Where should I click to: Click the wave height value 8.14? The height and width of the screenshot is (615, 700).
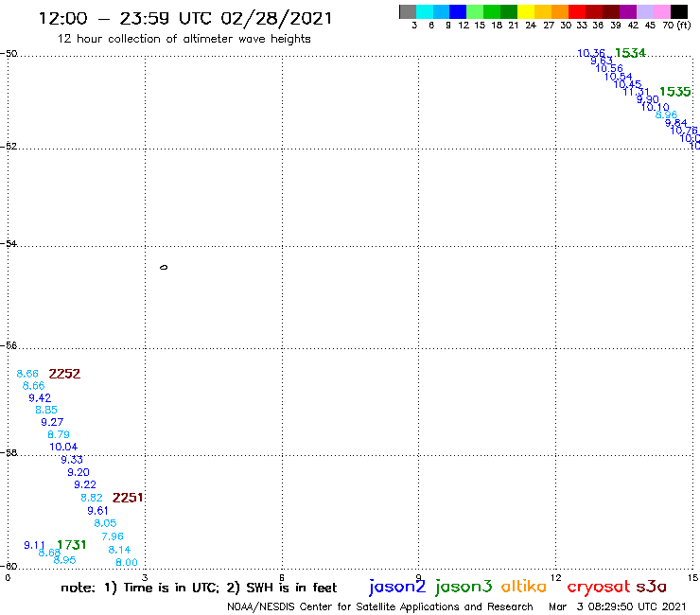pyautogui.click(x=119, y=550)
